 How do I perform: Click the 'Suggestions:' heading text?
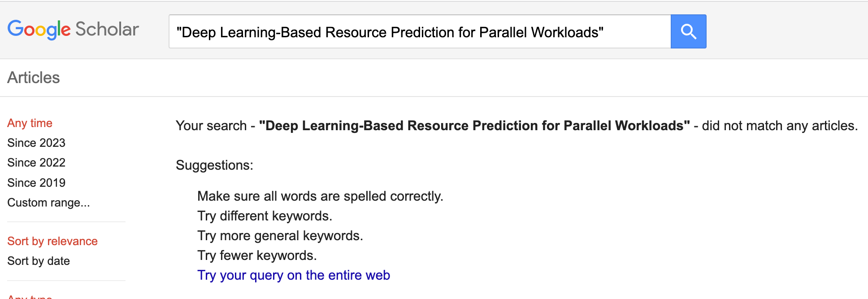point(214,165)
